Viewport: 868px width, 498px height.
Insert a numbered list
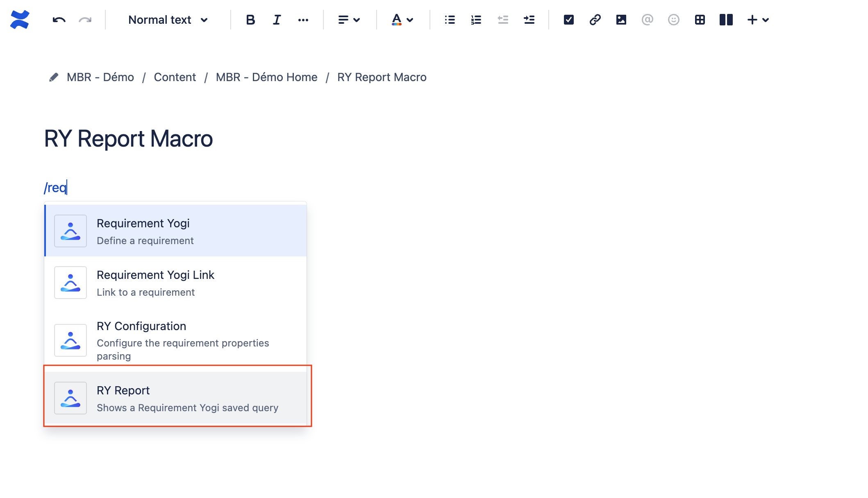click(475, 19)
